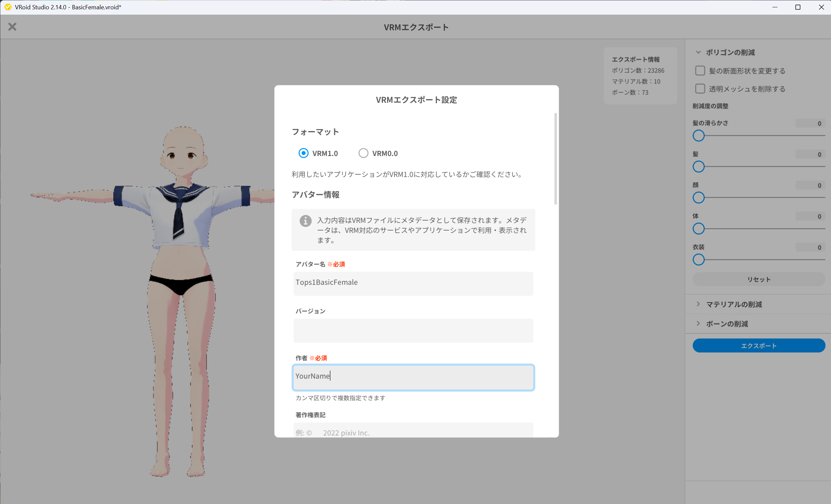Click the blue エクスポート button
Viewport: 831px width, 504px height.
tap(758, 346)
